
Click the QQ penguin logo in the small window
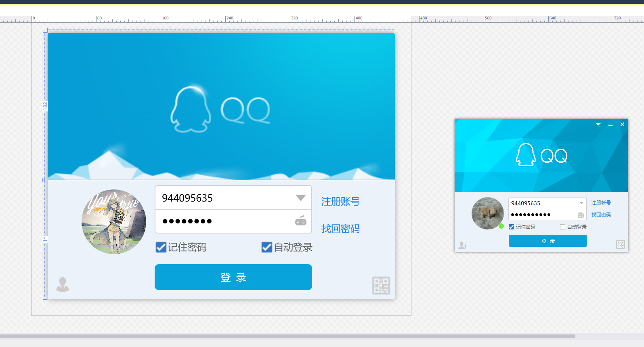[x=526, y=155]
